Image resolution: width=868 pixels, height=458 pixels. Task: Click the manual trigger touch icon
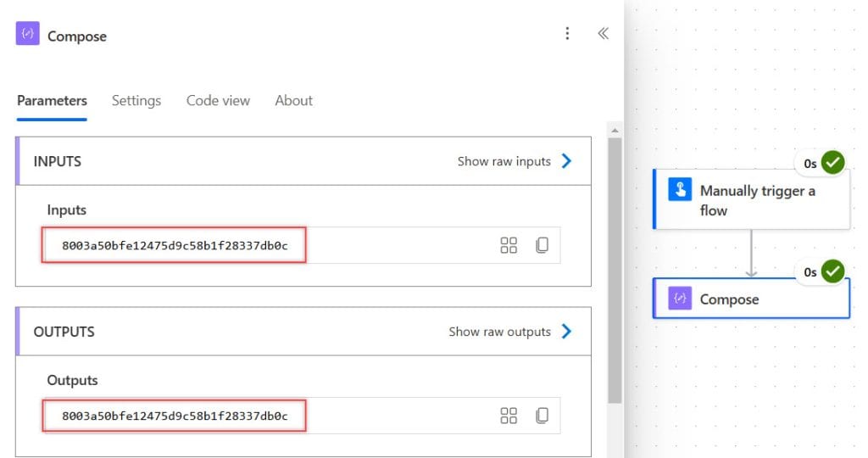click(680, 189)
